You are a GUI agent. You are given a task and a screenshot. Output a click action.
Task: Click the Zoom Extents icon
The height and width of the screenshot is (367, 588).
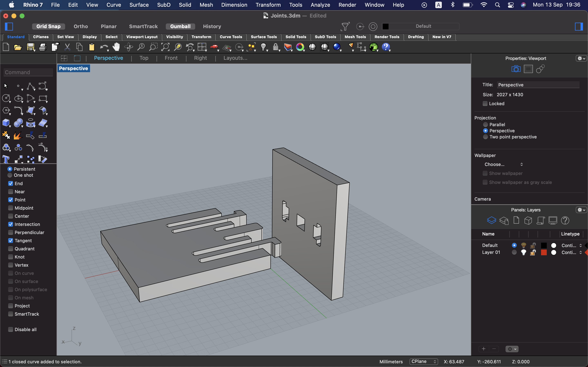point(165,47)
